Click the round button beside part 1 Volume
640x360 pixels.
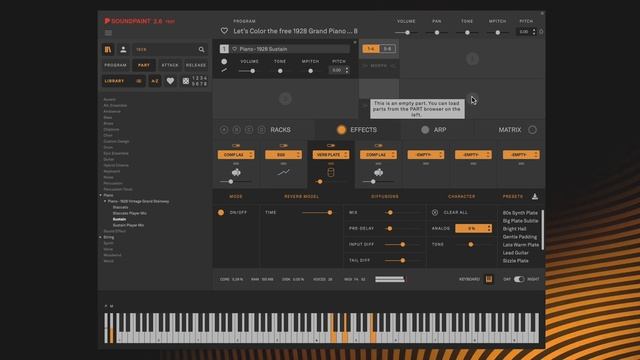[x=224, y=61]
